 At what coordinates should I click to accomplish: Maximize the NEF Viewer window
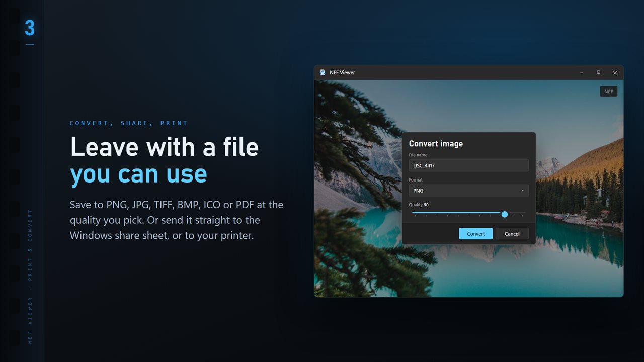tap(598, 72)
